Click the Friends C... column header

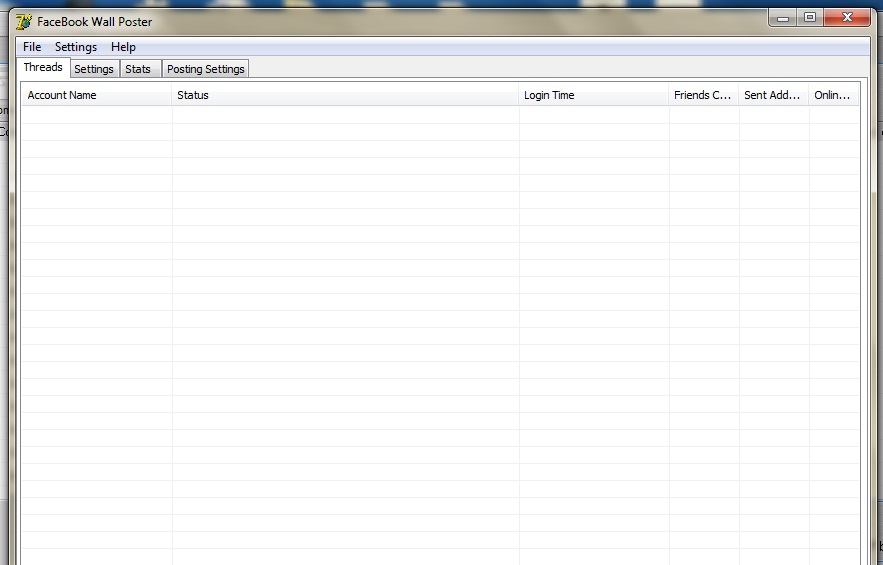704,95
